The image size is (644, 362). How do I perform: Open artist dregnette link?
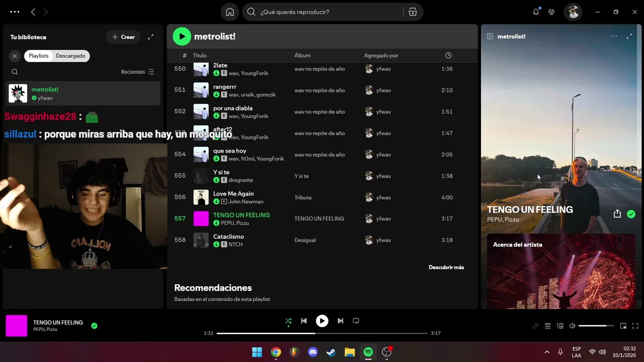click(240, 180)
